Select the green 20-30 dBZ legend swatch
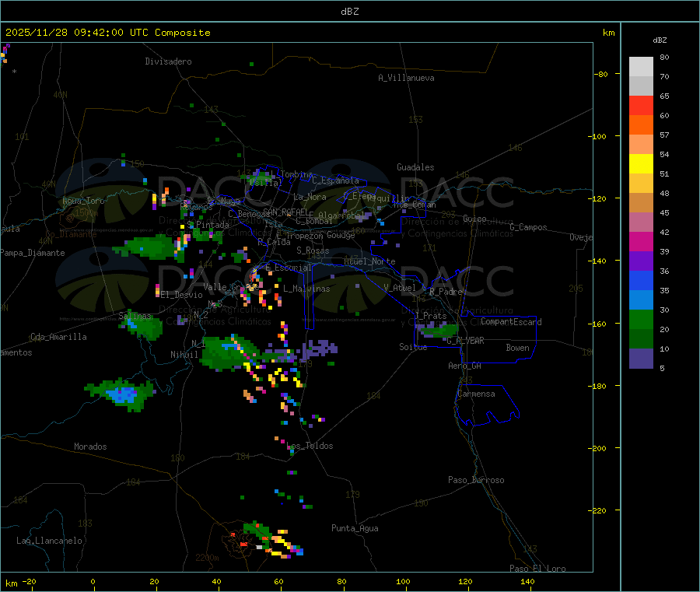This screenshot has width=700, height=592. coord(641,319)
